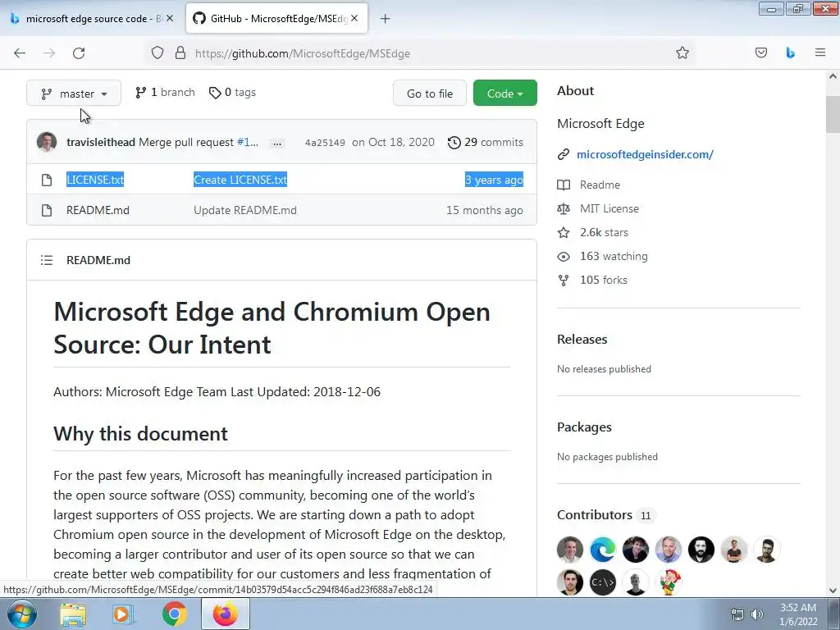Open commit 4a25149
840x630 pixels.
click(325, 143)
